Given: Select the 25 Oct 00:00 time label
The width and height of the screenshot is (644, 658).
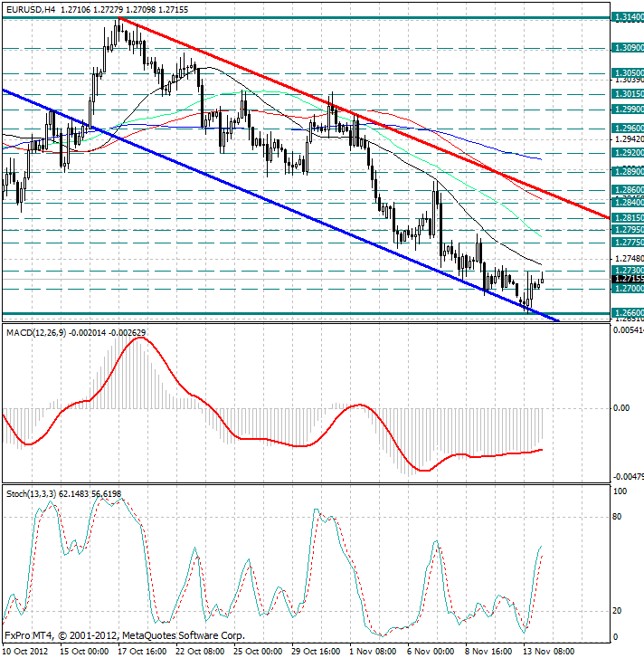Looking at the screenshot, I should coord(258,652).
